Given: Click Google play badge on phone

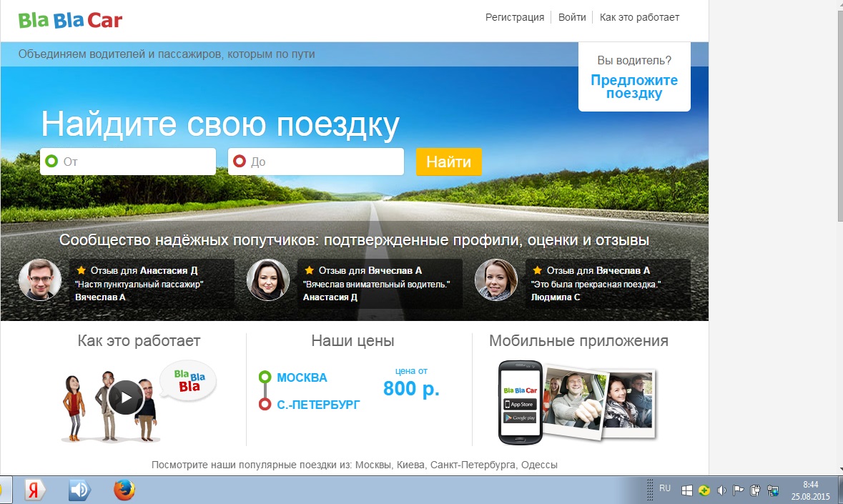Looking at the screenshot, I should coord(520,417).
